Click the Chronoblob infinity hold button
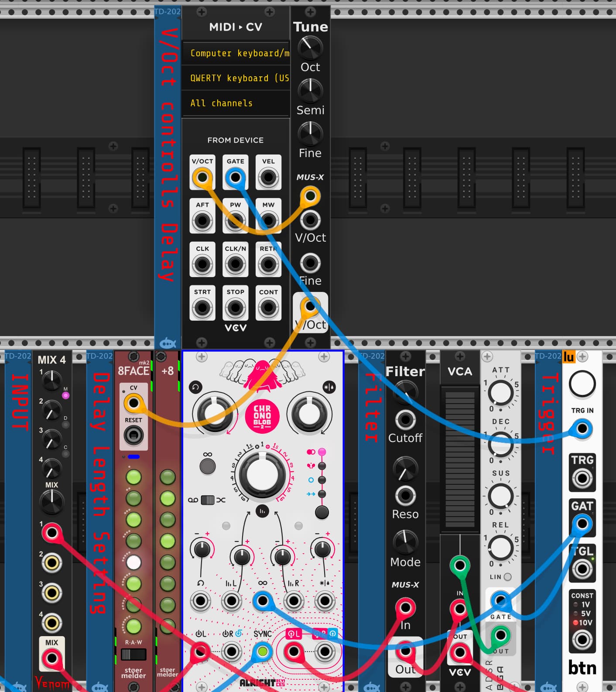Image resolution: width=616 pixels, height=692 pixels. (208, 466)
